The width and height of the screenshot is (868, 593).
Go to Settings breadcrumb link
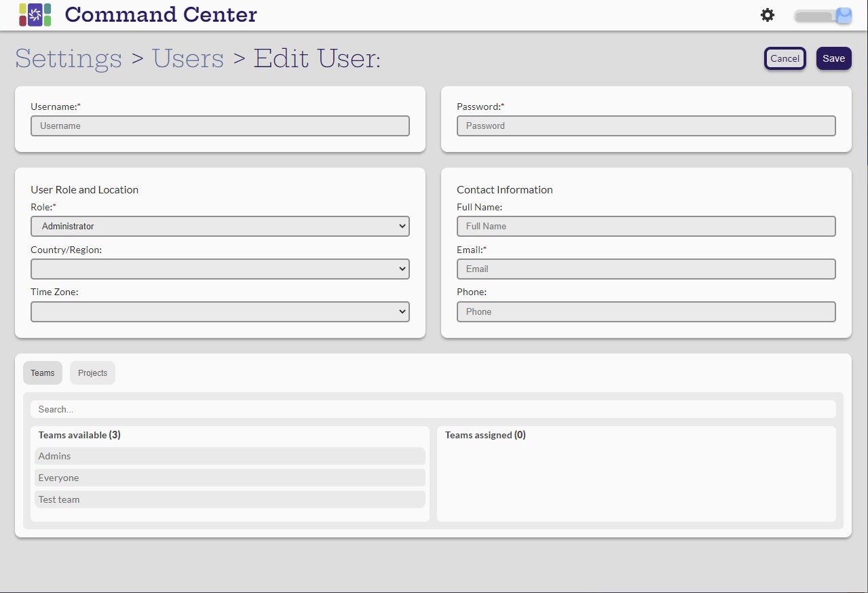[69, 58]
